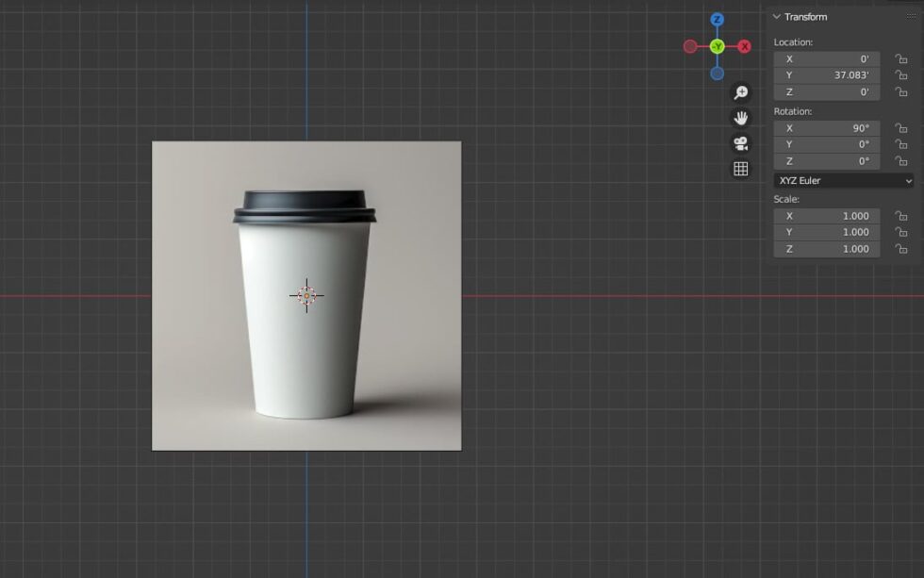
Task: Click the 3D cursor on the cup
Action: (305, 295)
